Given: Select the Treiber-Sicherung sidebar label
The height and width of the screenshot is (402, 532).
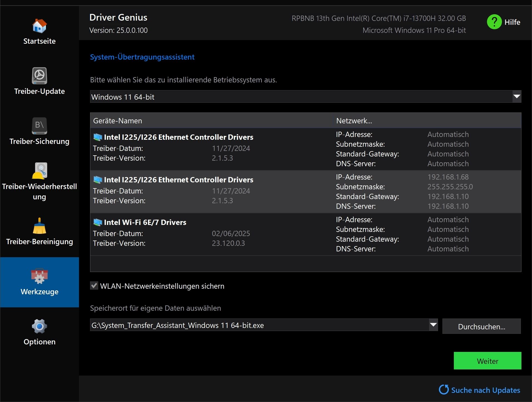Looking at the screenshot, I should pyautogui.click(x=39, y=141).
